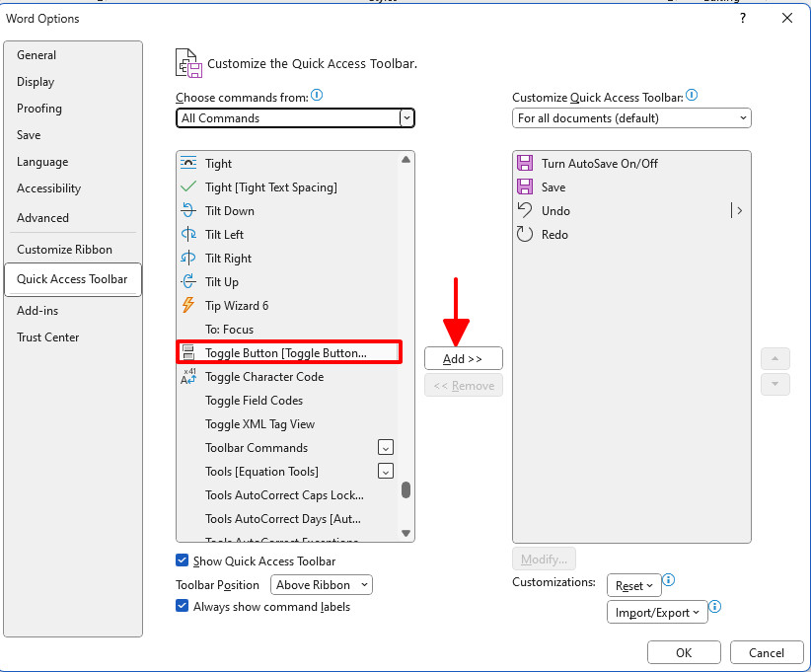
Task: Expand the Tools [Equation Tools] submenu arrow
Action: coord(386,471)
